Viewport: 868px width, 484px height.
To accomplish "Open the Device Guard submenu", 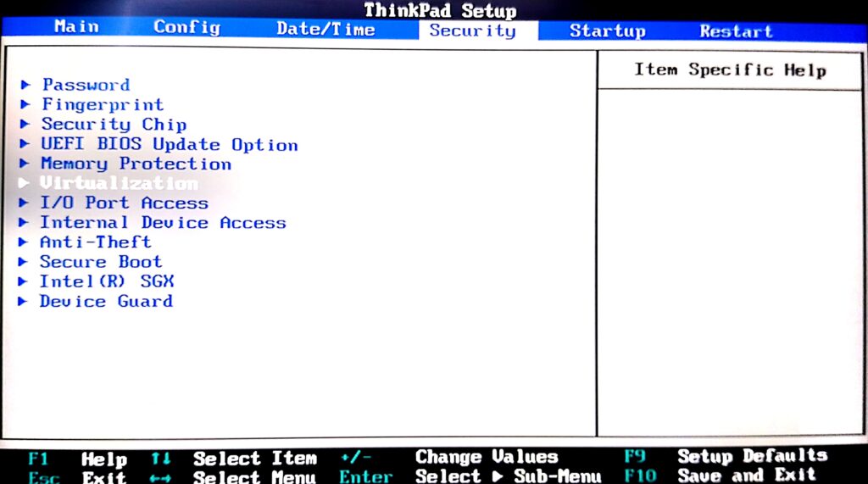I will (106, 301).
